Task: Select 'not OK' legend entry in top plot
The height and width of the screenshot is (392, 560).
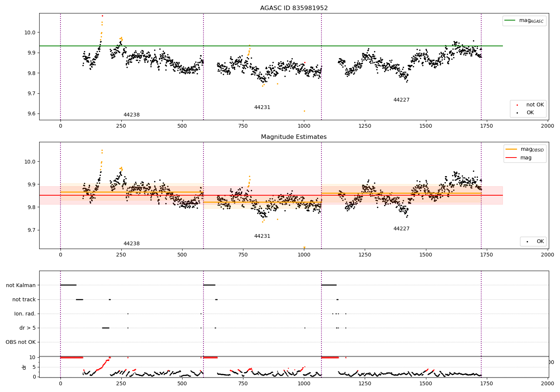Action: click(535, 105)
